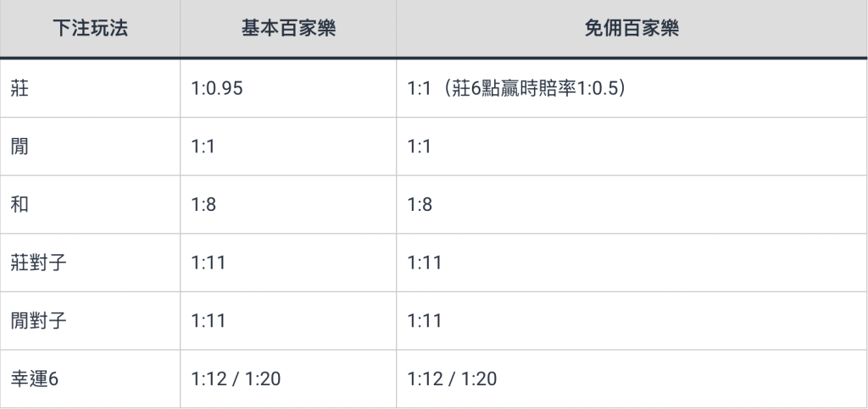Click the 基本百家樂 column header
This screenshot has width=868, height=409.
tap(288, 29)
